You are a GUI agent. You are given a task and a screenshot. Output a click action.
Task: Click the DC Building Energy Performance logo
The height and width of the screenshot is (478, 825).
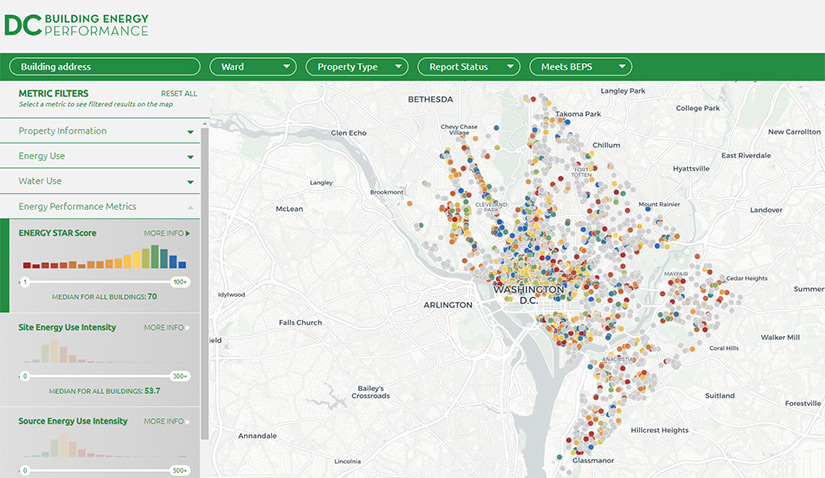pyautogui.click(x=76, y=25)
